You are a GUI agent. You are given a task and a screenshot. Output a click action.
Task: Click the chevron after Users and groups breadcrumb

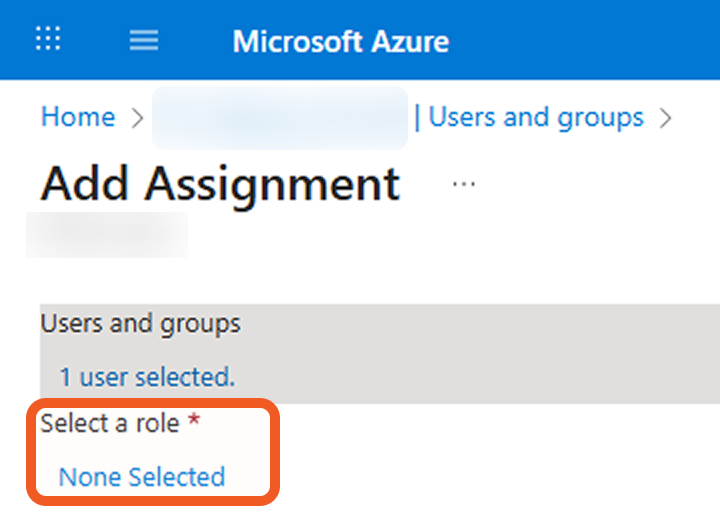pyautogui.click(x=666, y=118)
